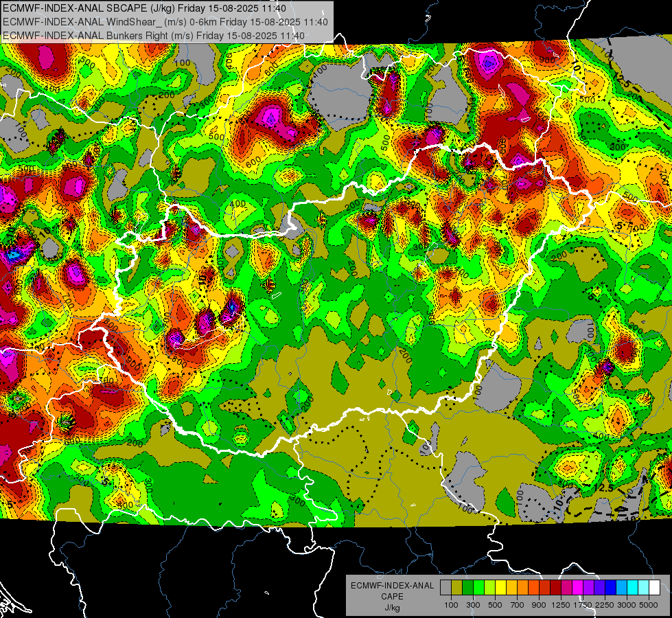Screen dimensions: 672x618
Task: Click the white swatch at legend end
Action: [654, 588]
